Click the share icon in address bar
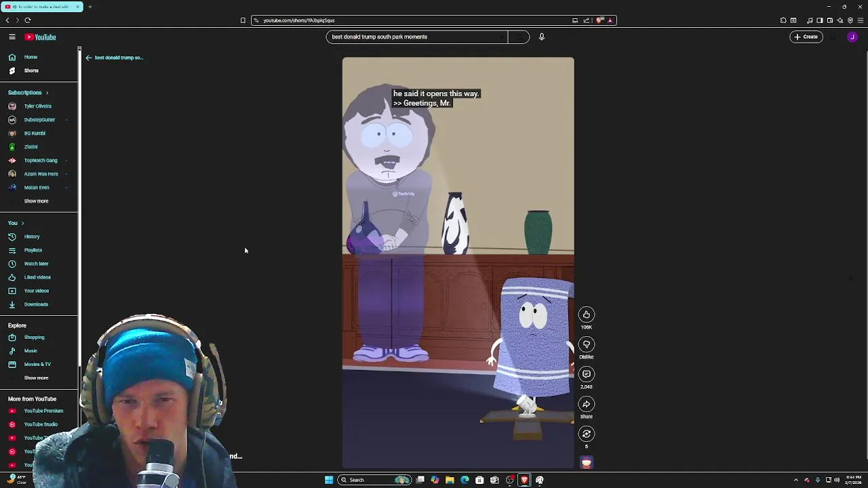The height and width of the screenshot is (488, 868). tap(587, 20)
